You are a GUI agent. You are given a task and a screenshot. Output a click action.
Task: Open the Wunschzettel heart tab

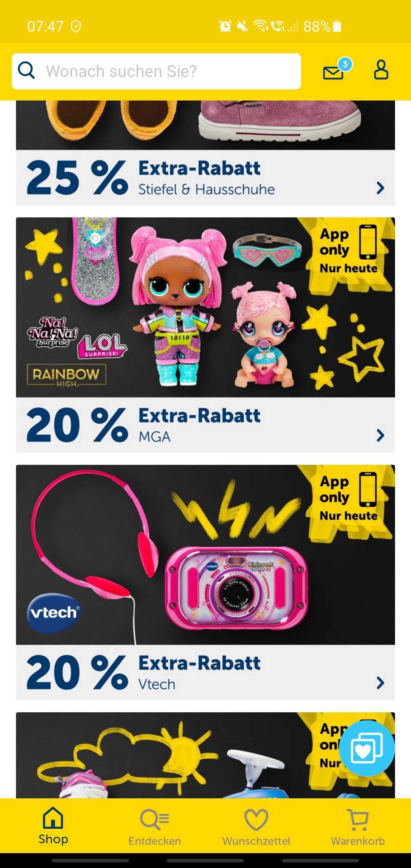pos(256,827)
